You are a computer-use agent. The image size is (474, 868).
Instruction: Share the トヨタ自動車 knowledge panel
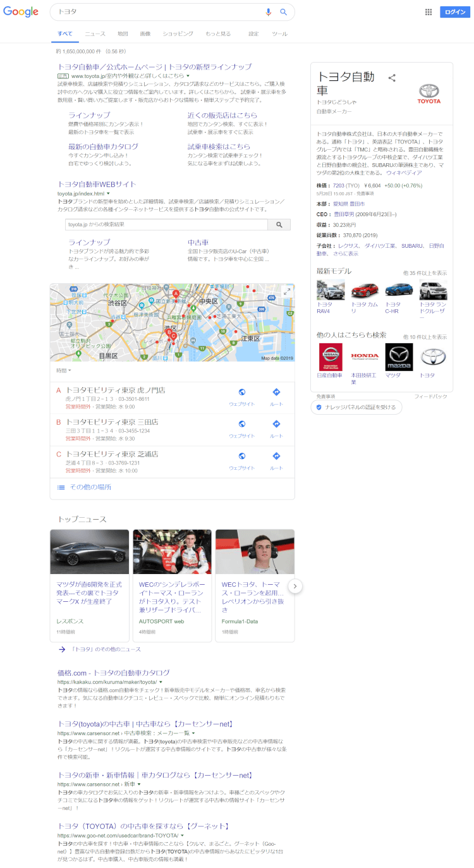[392, 78]
